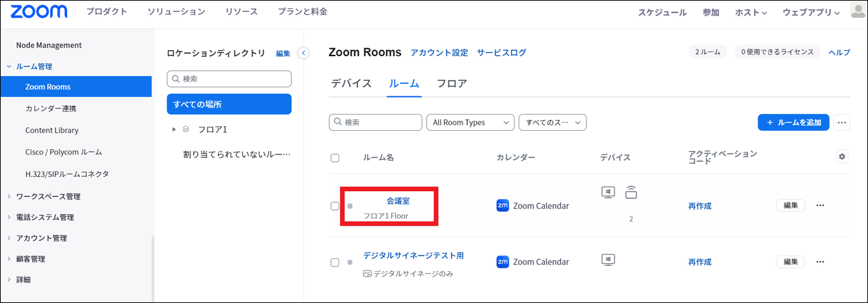Viewport: 868px width, 303px height.
Task: Collapse the location directory panel arrow
Action: click(303, 53)
